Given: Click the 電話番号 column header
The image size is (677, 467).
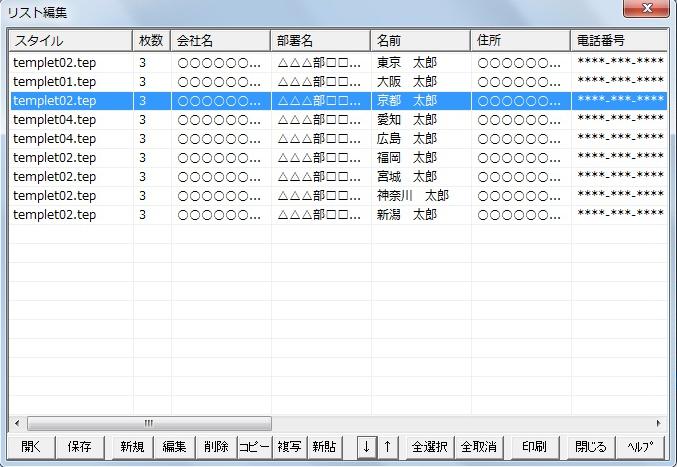Looking at the screenshot, I should [618, 41].
